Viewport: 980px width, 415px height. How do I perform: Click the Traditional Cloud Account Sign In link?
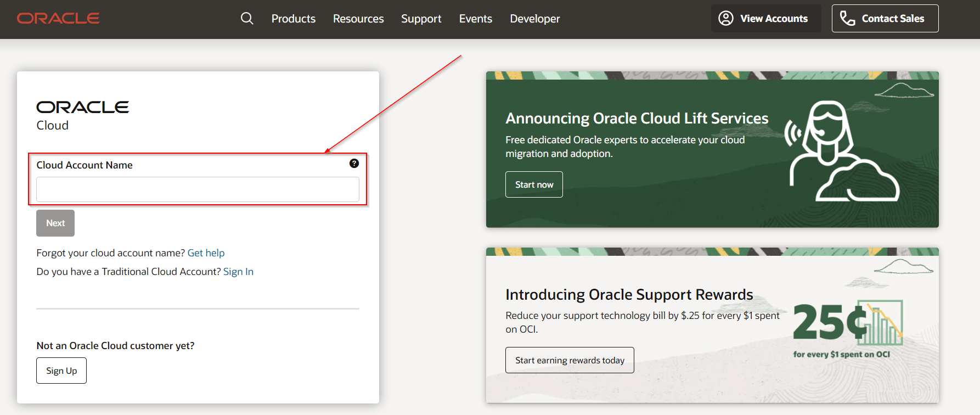click(238, 272)
